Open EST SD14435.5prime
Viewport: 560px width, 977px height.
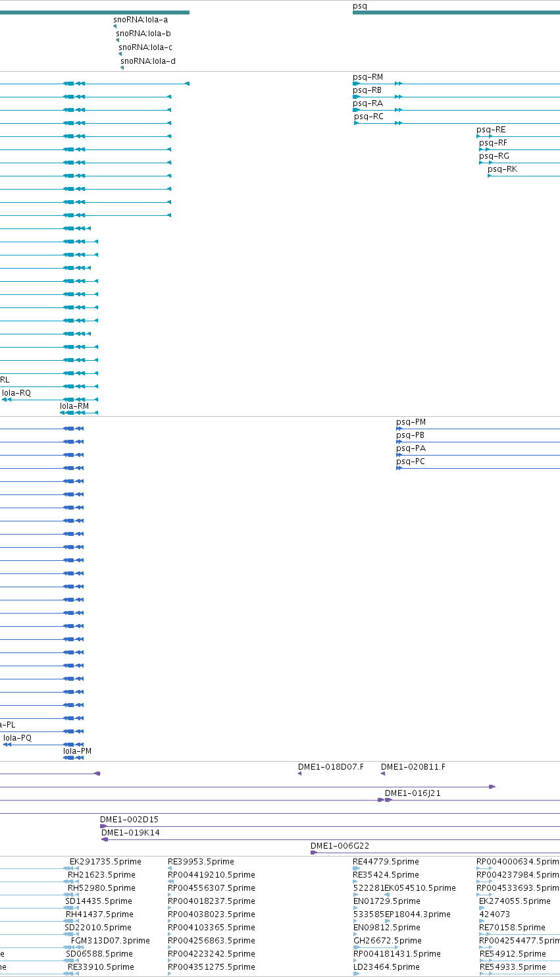coord(99,901)
